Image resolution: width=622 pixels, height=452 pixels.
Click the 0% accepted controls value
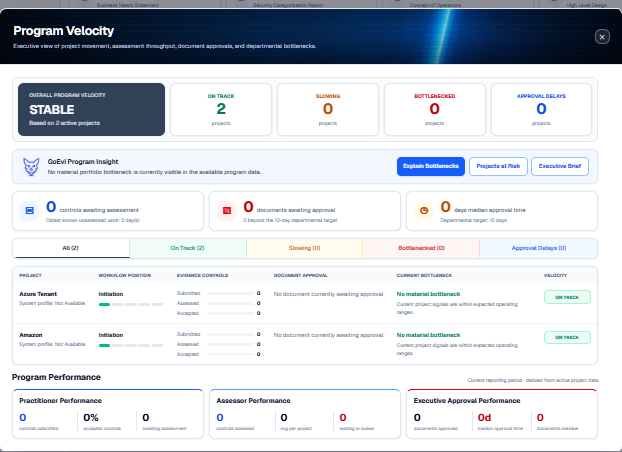(x=91, y=417)
